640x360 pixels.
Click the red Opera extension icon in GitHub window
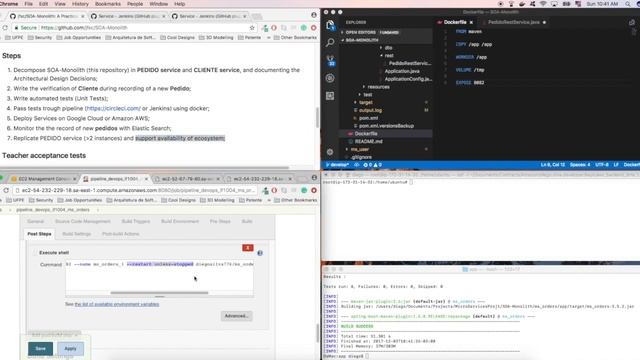click(x=274, y=28)
